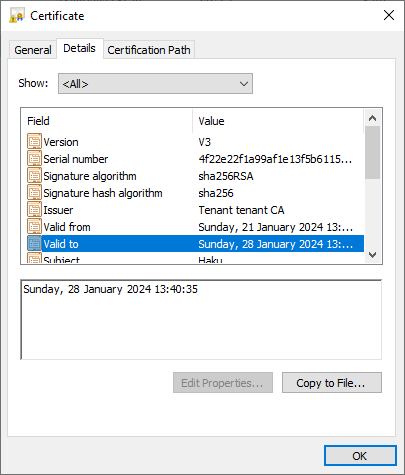Select the Signature hash algorithm row label
405x475 pixels.
tap(103, 193)
